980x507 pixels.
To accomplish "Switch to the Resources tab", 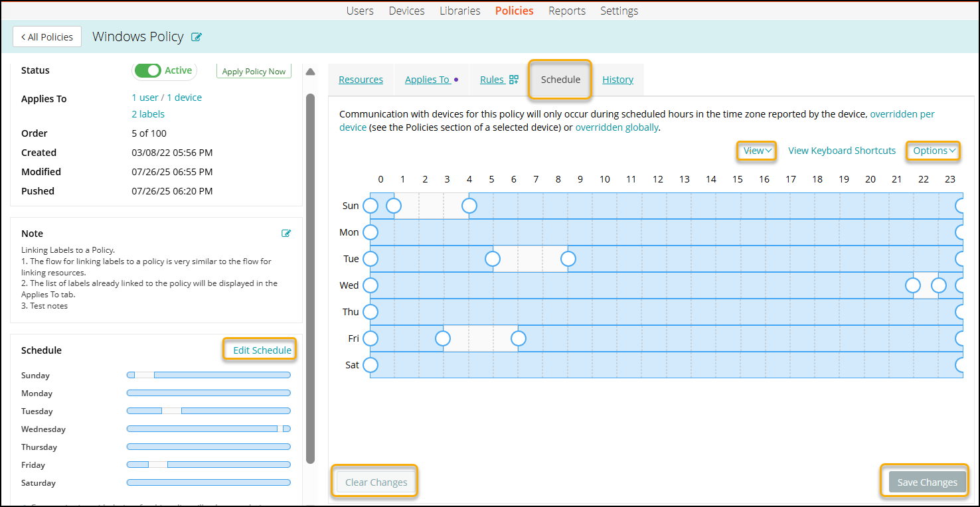I will (361, 80).
